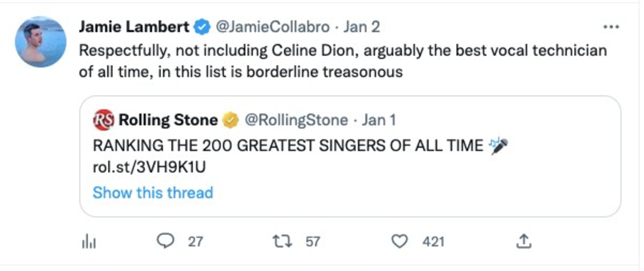Click the @RollingStone handle
644x271 pixels.
296,120
